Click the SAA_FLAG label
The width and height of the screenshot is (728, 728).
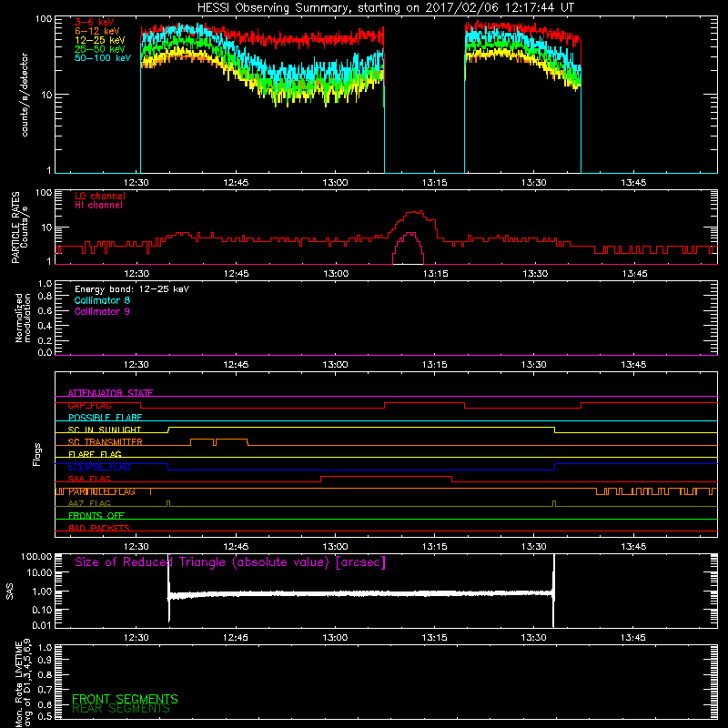pyautogui.click(x=89, y=479)
